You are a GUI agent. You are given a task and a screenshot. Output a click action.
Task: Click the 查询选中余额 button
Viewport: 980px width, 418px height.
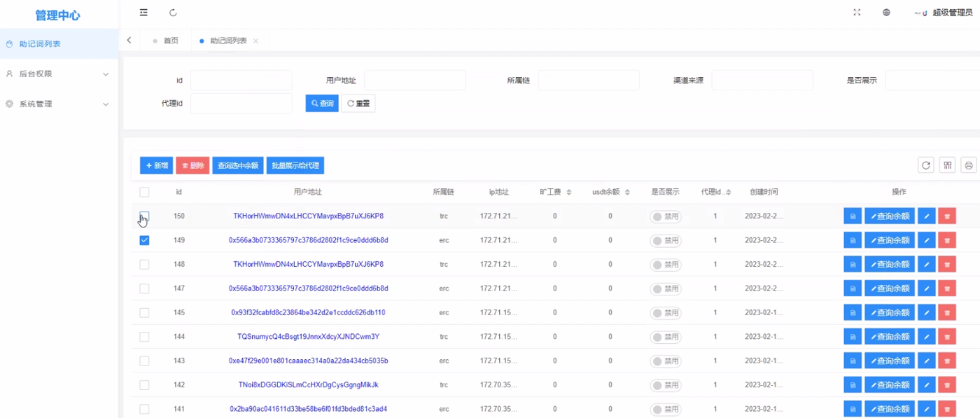pos(238,165)
